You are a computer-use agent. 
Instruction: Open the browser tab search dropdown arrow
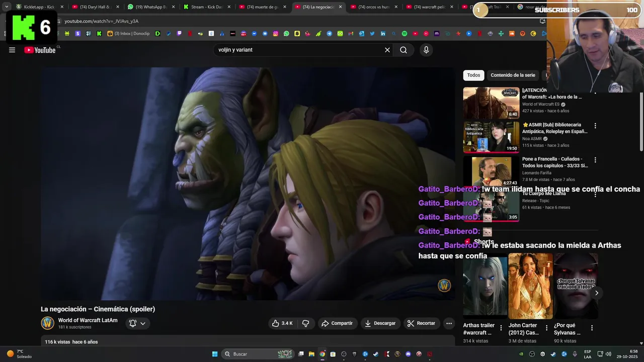coord(7,7)
